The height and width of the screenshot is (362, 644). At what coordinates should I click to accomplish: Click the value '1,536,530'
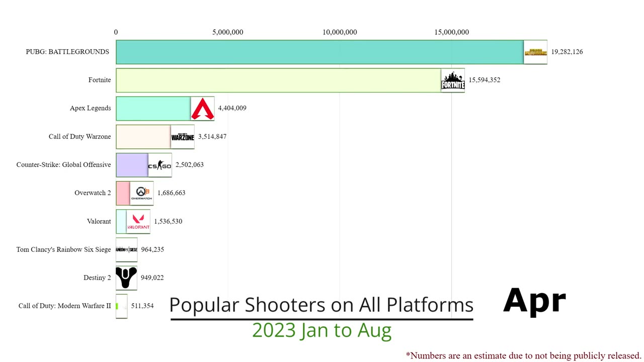pyautogui.click(x=168, y=221)
